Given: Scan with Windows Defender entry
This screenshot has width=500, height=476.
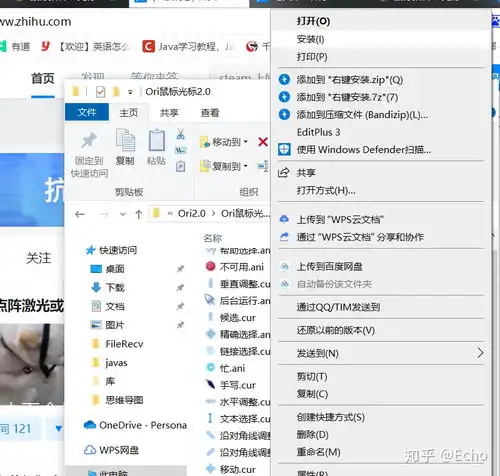Looking at the screenshot, I should tap(364, 150).
